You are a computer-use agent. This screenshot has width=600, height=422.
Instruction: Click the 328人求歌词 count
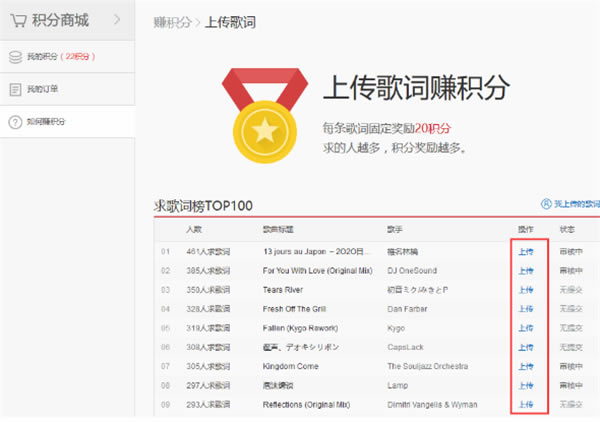pyautogui.click(x=208, y=309)
